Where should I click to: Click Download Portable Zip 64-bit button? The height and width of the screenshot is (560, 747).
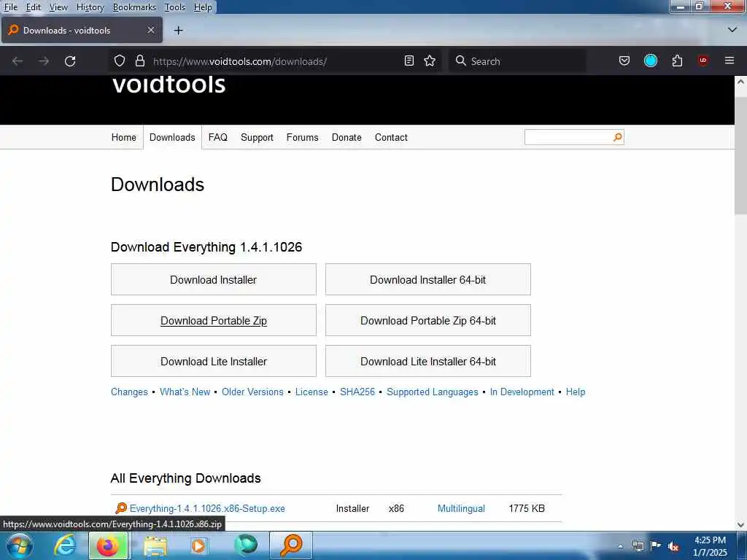tap(427, 321)
